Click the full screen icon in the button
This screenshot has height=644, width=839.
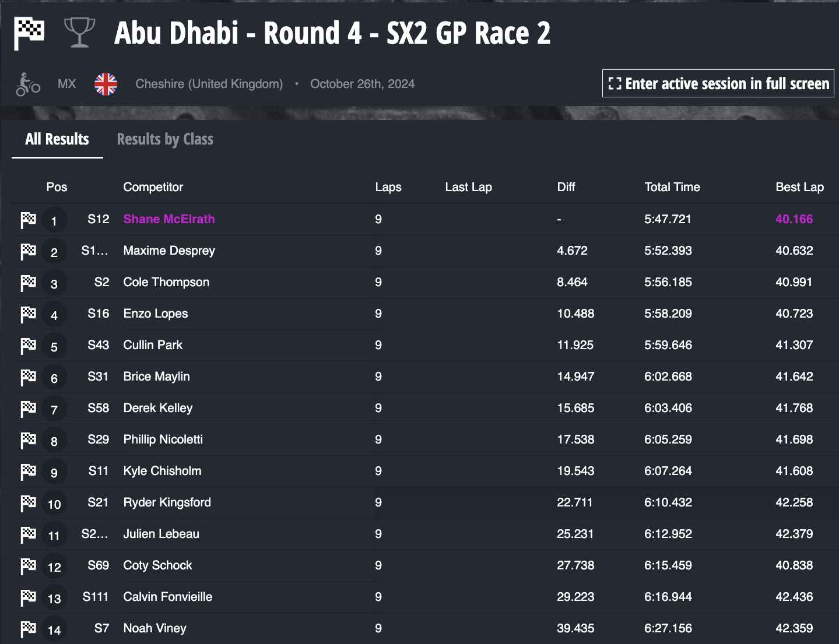point(615,83)
